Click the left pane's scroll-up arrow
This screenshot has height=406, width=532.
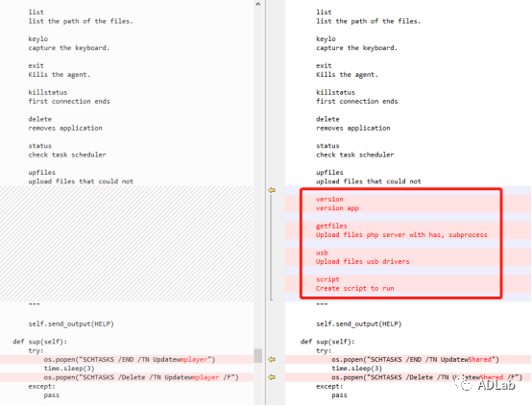(x=258, y=4)
